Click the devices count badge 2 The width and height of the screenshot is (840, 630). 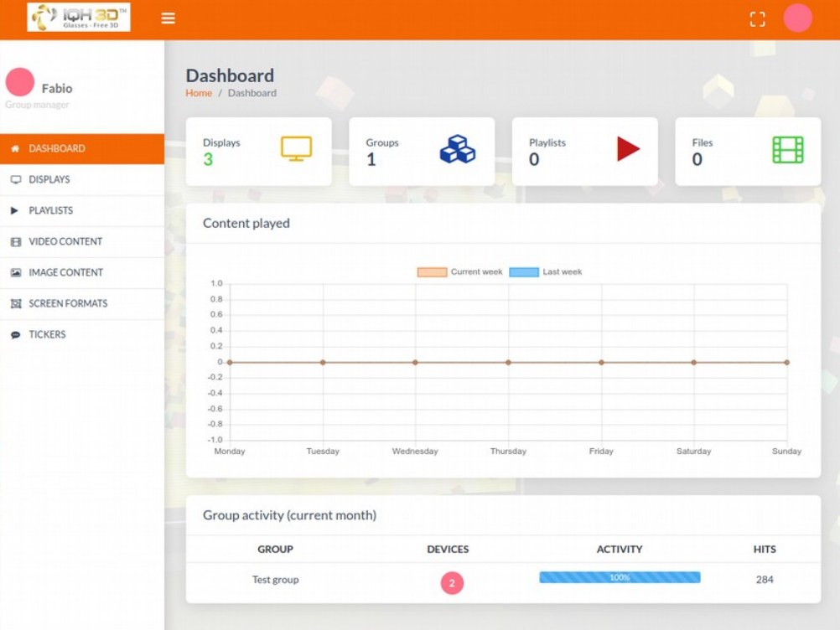(x=452, y=583)
